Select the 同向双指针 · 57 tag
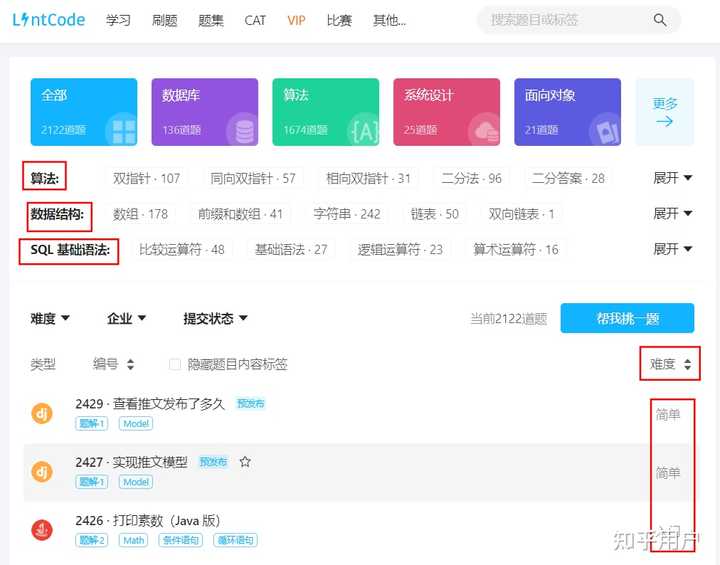 pos(253,178)
